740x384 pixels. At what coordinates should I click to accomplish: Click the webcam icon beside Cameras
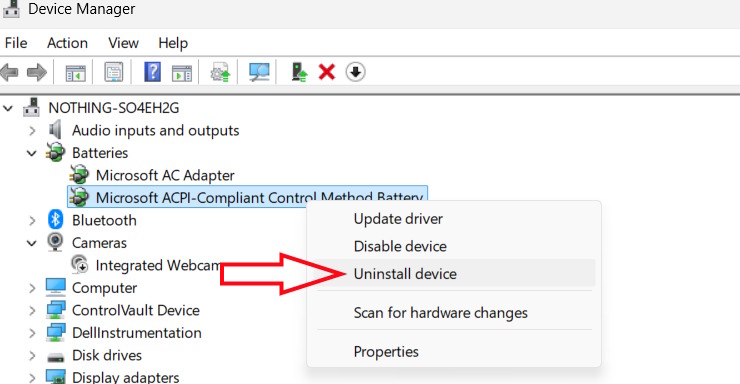pyautogui.click(x=55, y=242)
